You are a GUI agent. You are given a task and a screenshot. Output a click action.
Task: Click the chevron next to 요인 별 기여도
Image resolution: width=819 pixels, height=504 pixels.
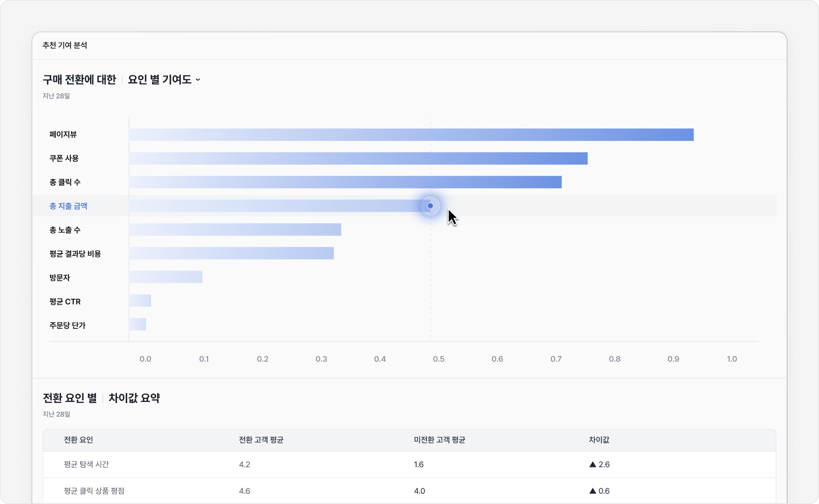(198, 80)
